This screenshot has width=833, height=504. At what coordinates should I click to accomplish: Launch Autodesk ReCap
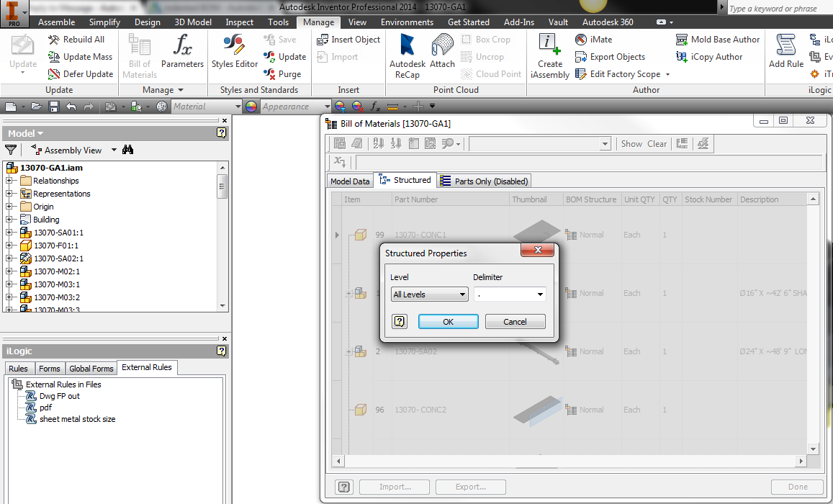[x=407, y=55]
